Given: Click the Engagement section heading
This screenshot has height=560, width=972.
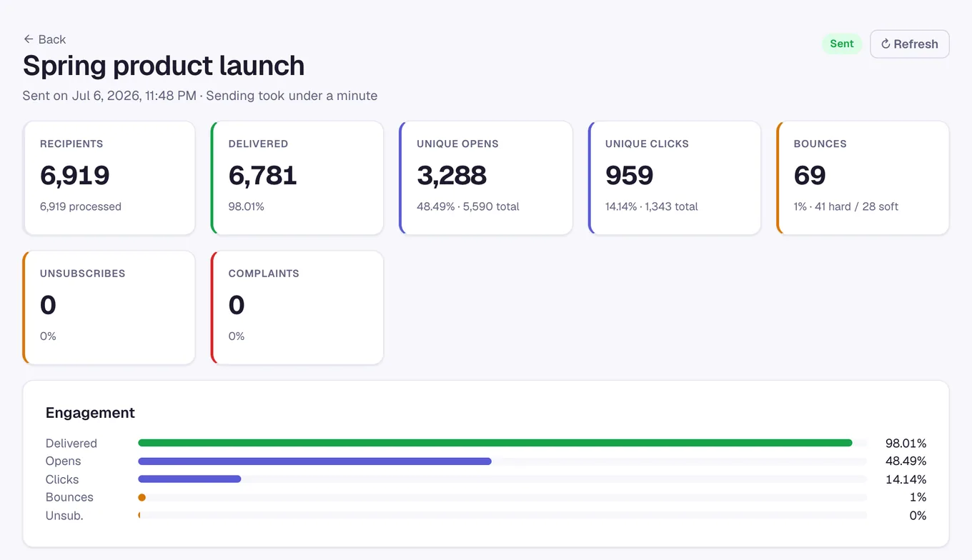Looking at the screenshot, I should pos(90,413).
